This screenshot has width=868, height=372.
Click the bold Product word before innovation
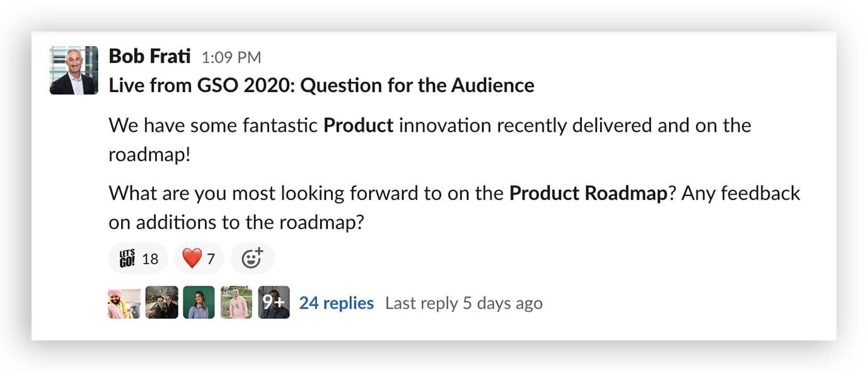click(x=359, y=125)
